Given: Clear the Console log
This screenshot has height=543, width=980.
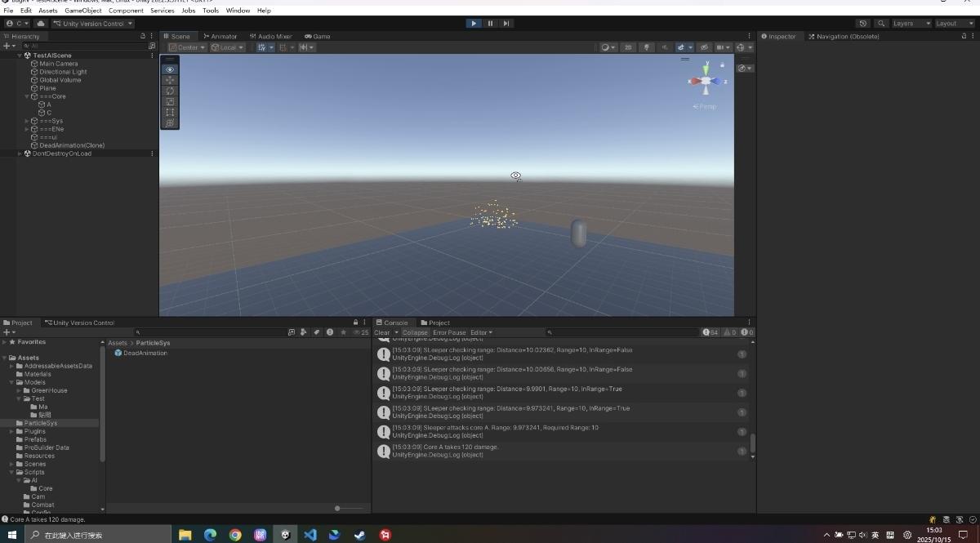Looking at the screenshot, I should (381, 332).
